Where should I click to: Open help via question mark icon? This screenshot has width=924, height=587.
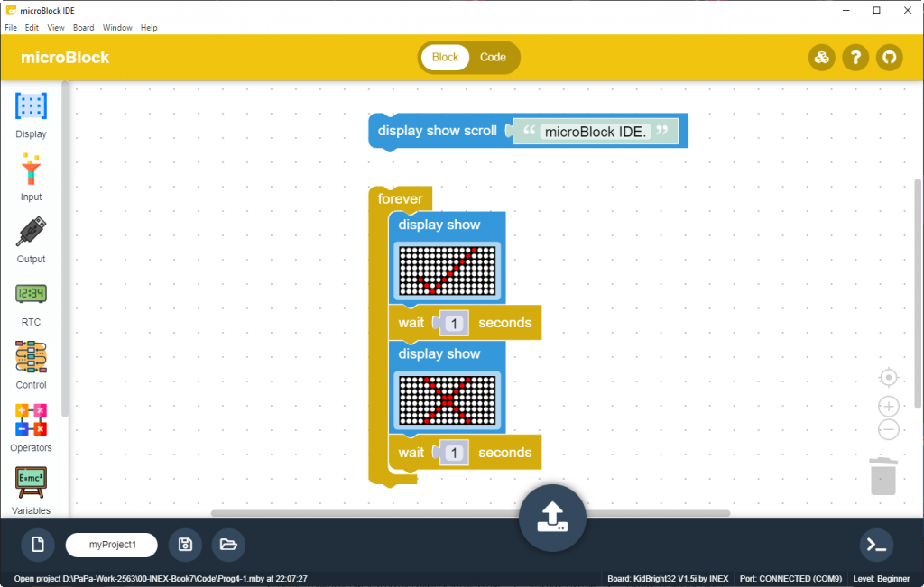coord(855,58)
